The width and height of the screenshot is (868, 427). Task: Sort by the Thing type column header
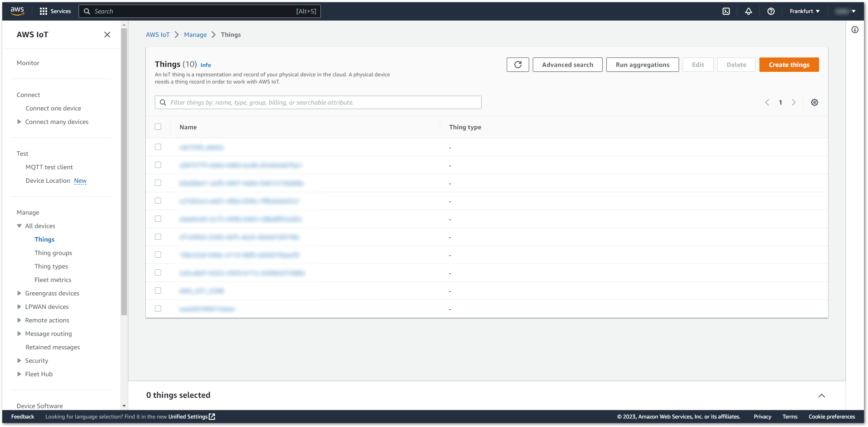(x=465, y=127)
